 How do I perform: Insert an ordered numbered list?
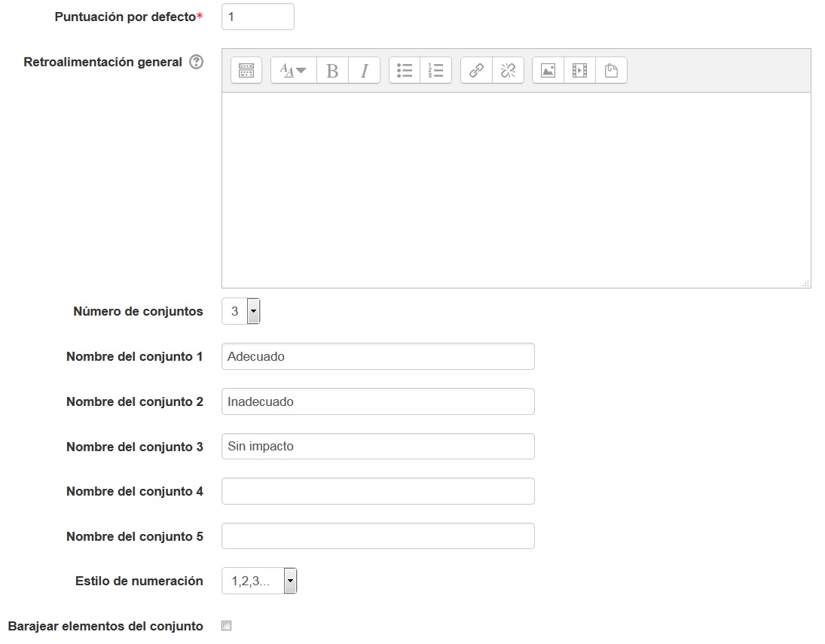coord(435,71)
